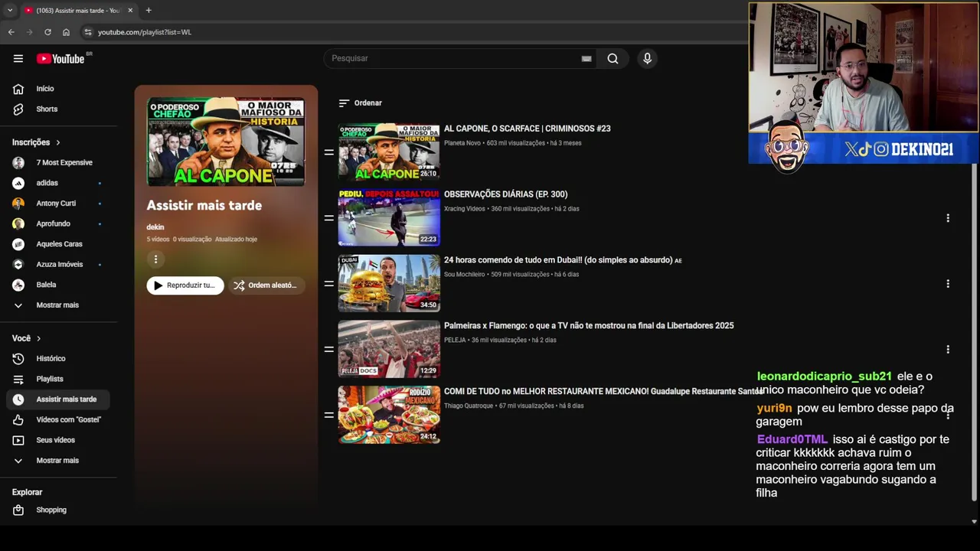
Task: Grab reorder handle for Al Capone video
Action: click(x=328, y=152)
